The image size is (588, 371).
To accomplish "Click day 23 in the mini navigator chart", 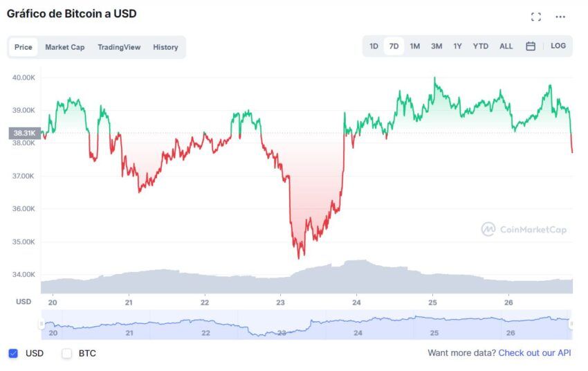I will [282, 333].
